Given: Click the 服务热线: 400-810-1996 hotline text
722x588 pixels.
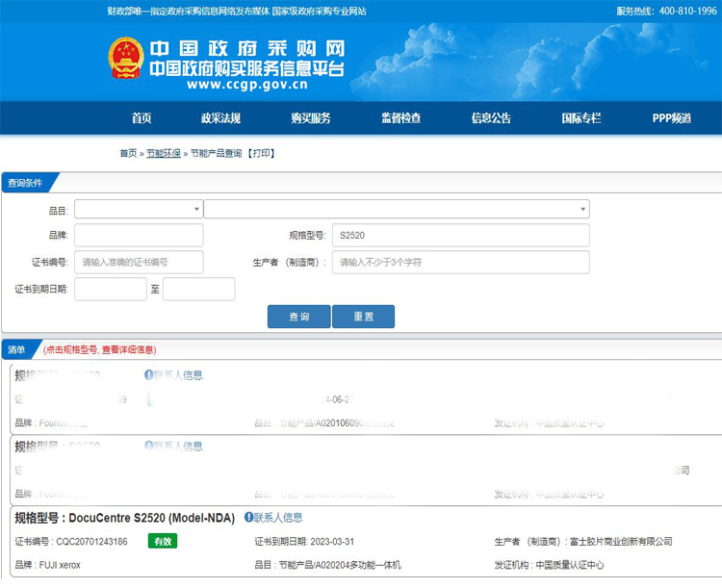Looking at the screenshot, I should (x=667, y=11).
